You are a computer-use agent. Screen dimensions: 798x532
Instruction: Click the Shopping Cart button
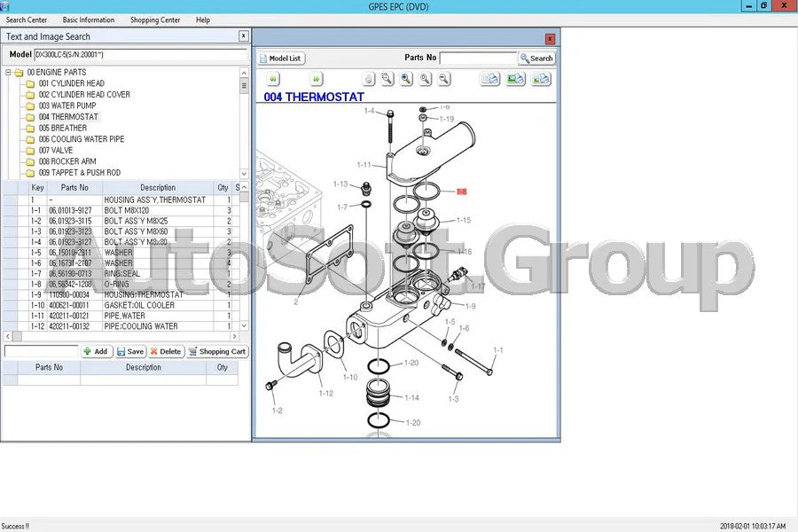[216, 351]
